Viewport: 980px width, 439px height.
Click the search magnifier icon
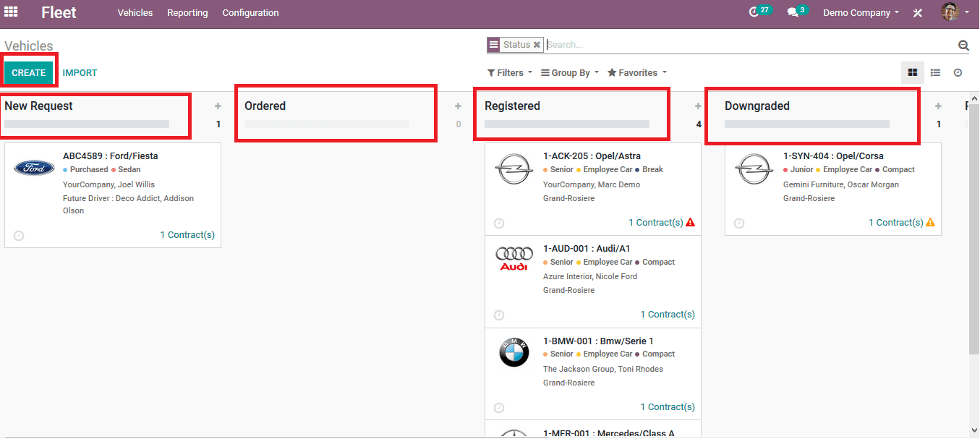[x=963, y=45]
